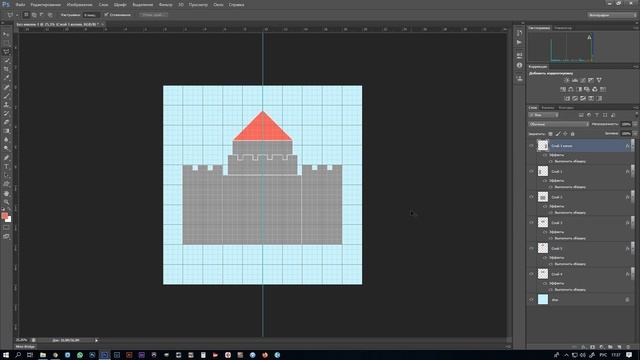Toggle Effects visibility under Слой 1 копия
Image resolution: width=640 pixels, height=360 pixels.
tap(545, 155)
